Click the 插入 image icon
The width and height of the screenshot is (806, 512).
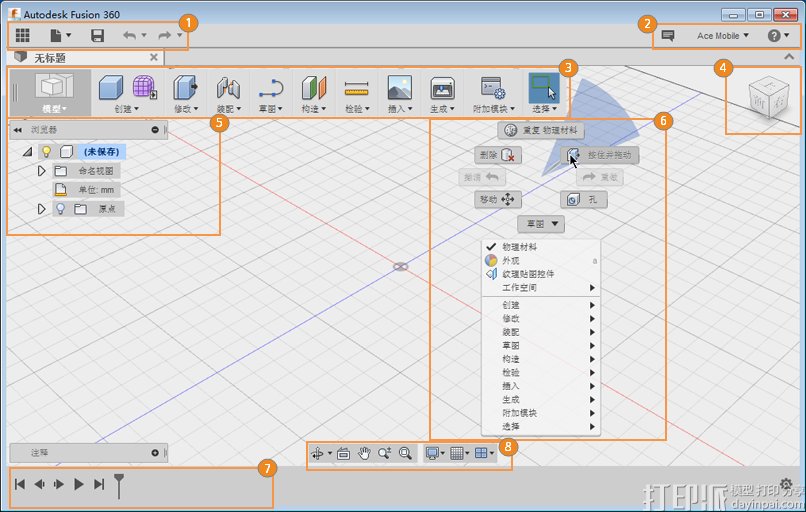pyautogui.click(x=400, y=87)
